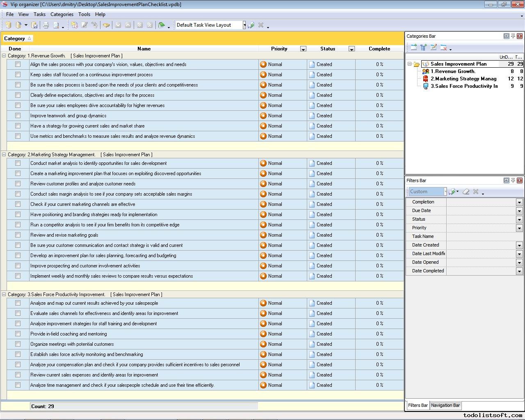Click the Print icon in main toolbar
The width and height of the screenshot is (525, 420).
[46, 25]
